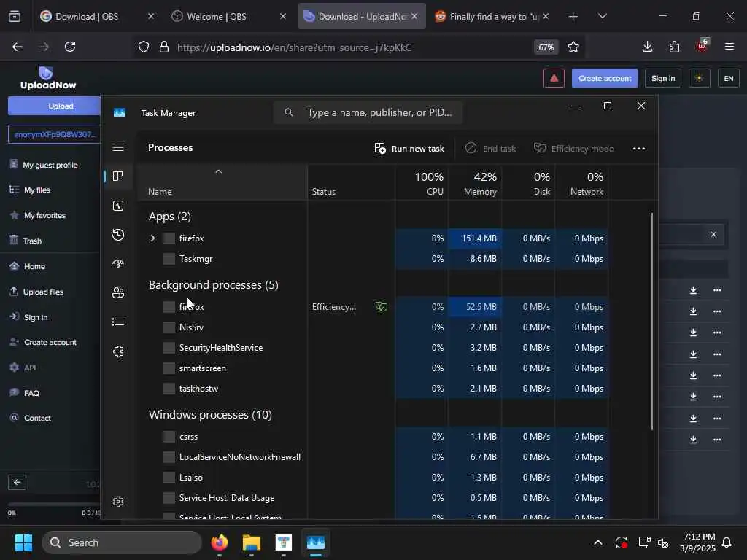Viewport: 747px width, 560px height.
Task: Open the App history page icon
Action: click(x=118, y=235)
